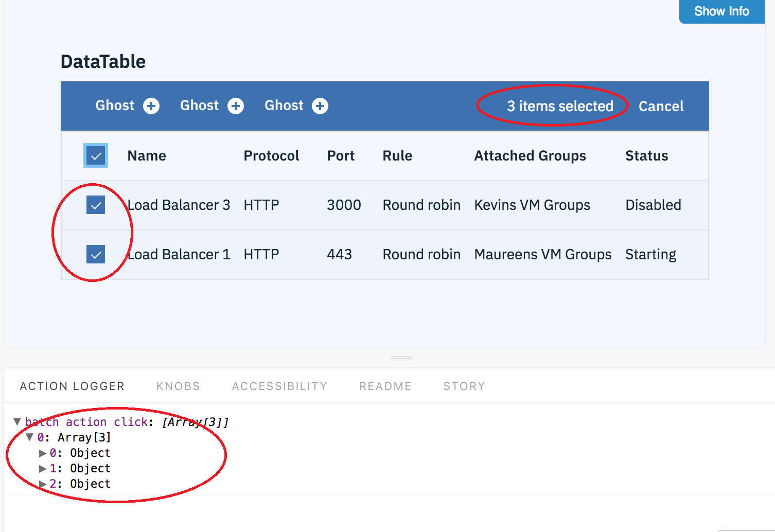Screen dimensions: 775x532
Task: Click the Show Info button
Action: pyautogui.click(x=721, y=11)
